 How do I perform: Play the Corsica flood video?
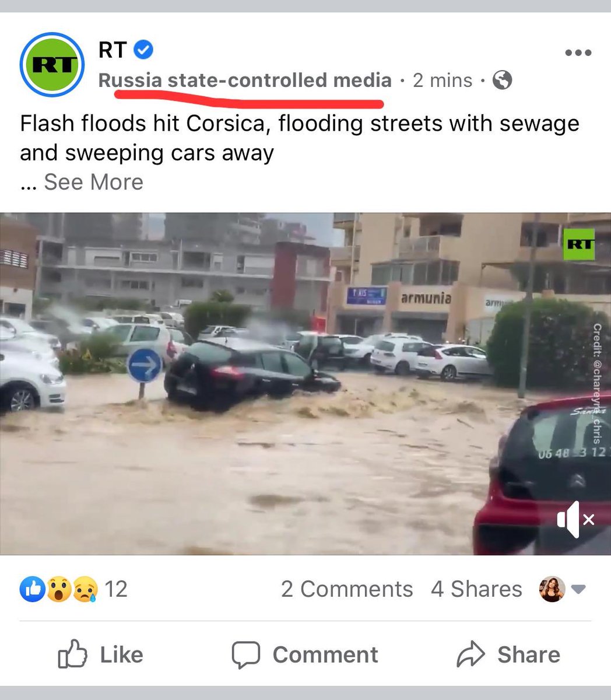tap(305, 384)
